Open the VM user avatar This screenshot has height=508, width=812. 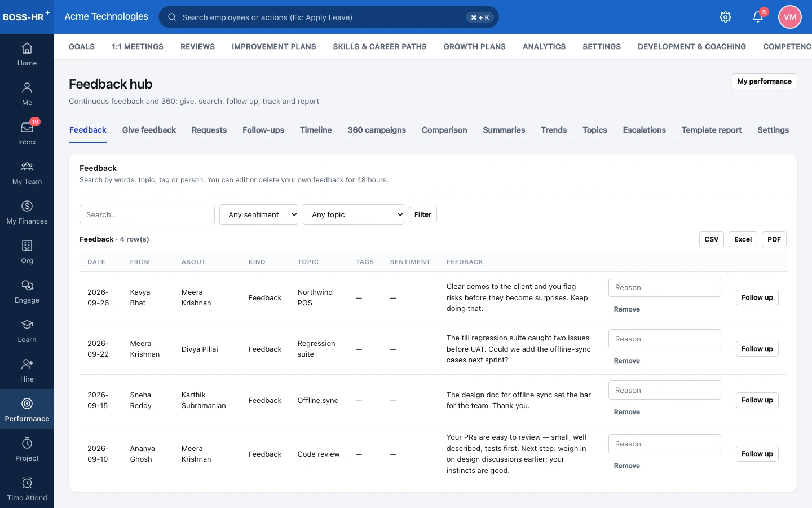pyautogui.click(x=790, y=17)
